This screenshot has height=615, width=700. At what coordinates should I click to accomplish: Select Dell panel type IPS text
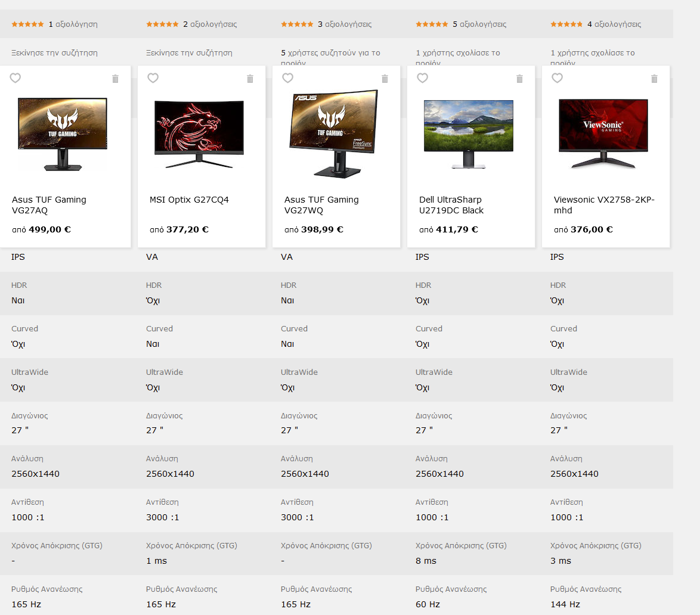pos(422,257)
